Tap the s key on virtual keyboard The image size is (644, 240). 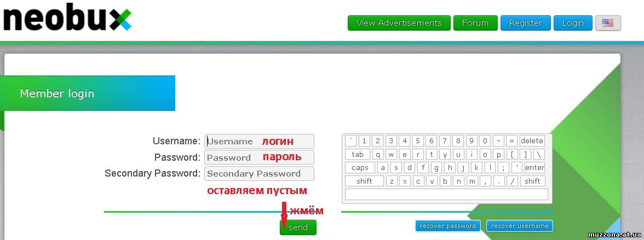396,168
